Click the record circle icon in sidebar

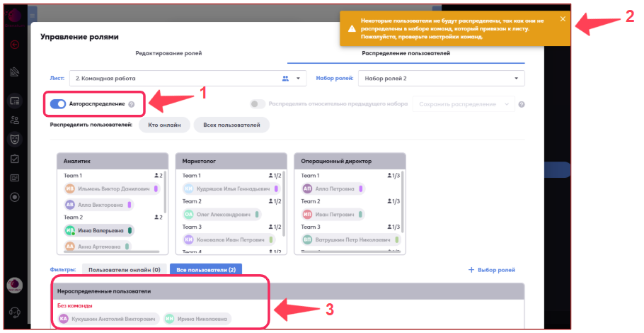point(14,196)
